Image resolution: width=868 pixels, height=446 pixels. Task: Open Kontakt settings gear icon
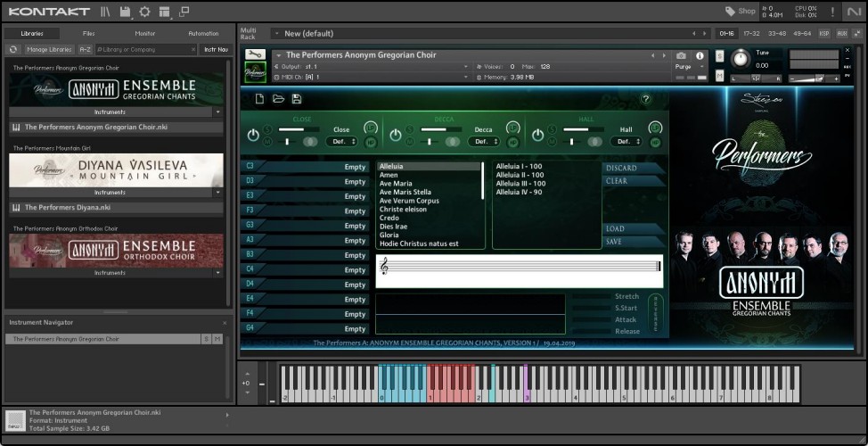click(144, 12)
